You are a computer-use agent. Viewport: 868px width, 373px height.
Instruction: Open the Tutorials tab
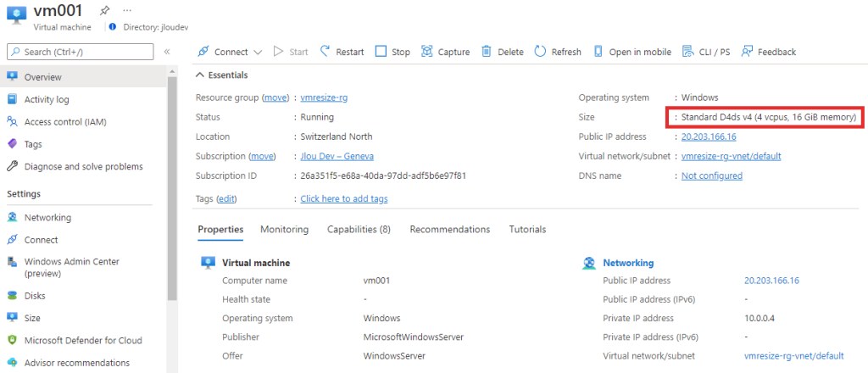[x=527, y=229]
